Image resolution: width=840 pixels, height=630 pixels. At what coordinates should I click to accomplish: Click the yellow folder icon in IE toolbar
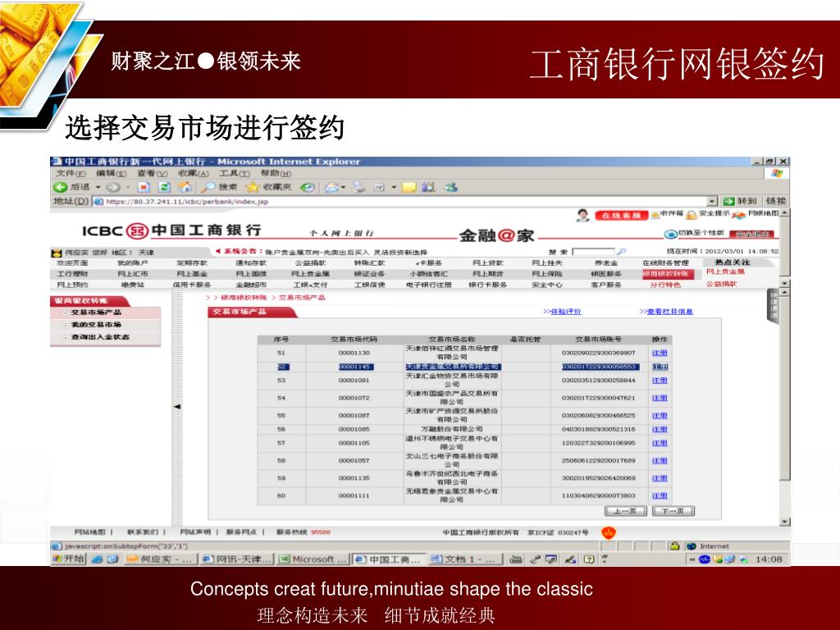click(x=409, y=187)
